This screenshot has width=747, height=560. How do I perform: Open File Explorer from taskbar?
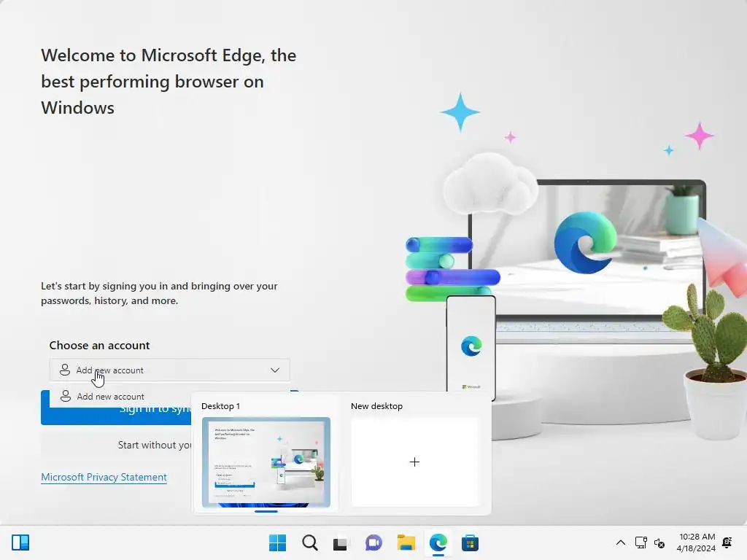[406, 542]
